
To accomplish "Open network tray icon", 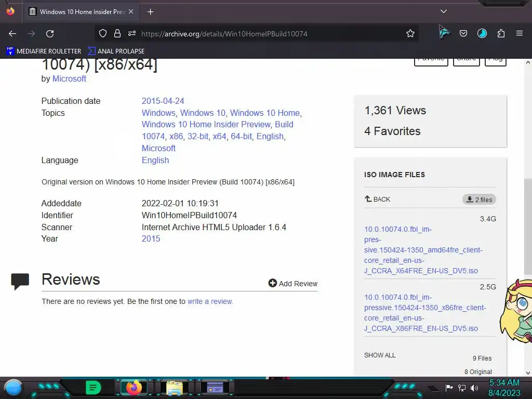I will pyautogui.click(x=462, y=388).
